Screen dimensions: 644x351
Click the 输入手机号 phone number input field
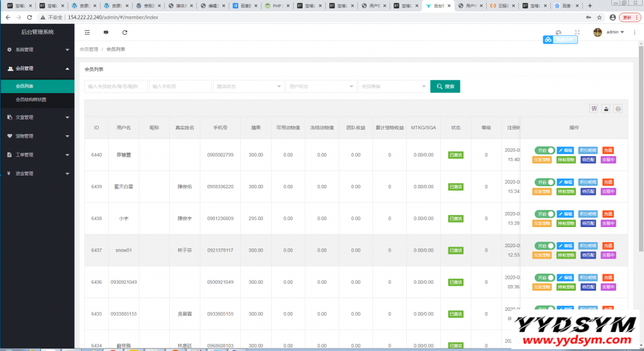click(180, 86)
